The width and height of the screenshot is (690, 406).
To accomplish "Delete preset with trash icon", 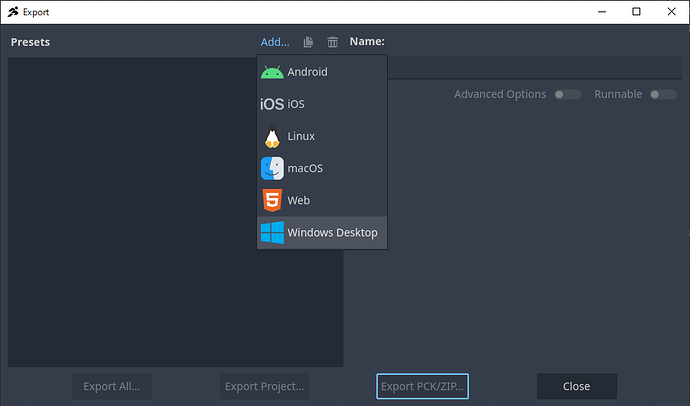I will click(332, 42).
